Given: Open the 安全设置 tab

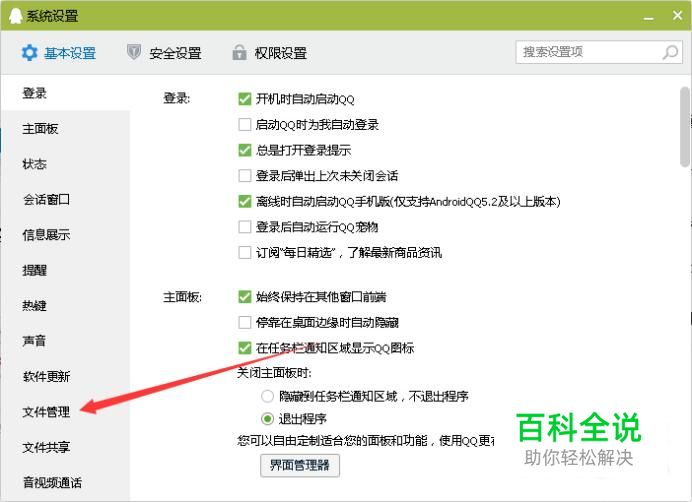Looking at the screenshot, I should [164, 53].
